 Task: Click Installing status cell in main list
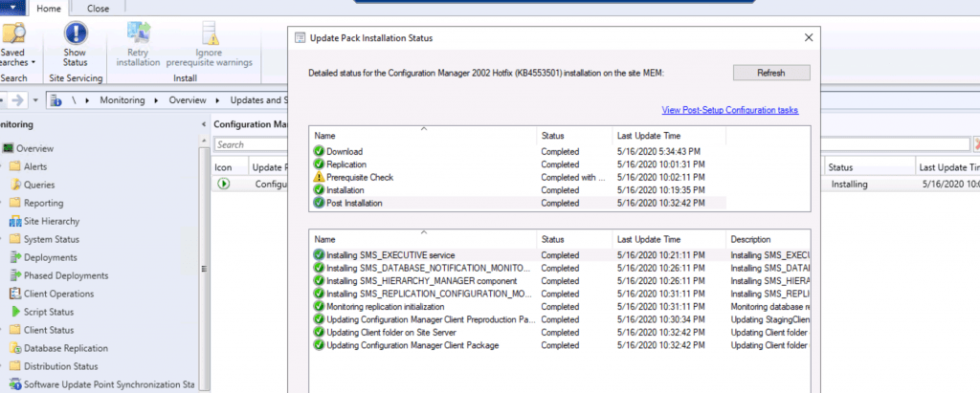point(850,185)
